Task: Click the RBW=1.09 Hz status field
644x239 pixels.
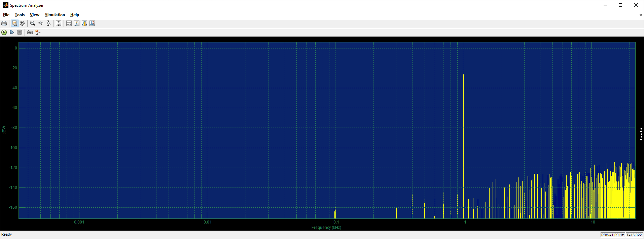Action: (x=612, y=235)
